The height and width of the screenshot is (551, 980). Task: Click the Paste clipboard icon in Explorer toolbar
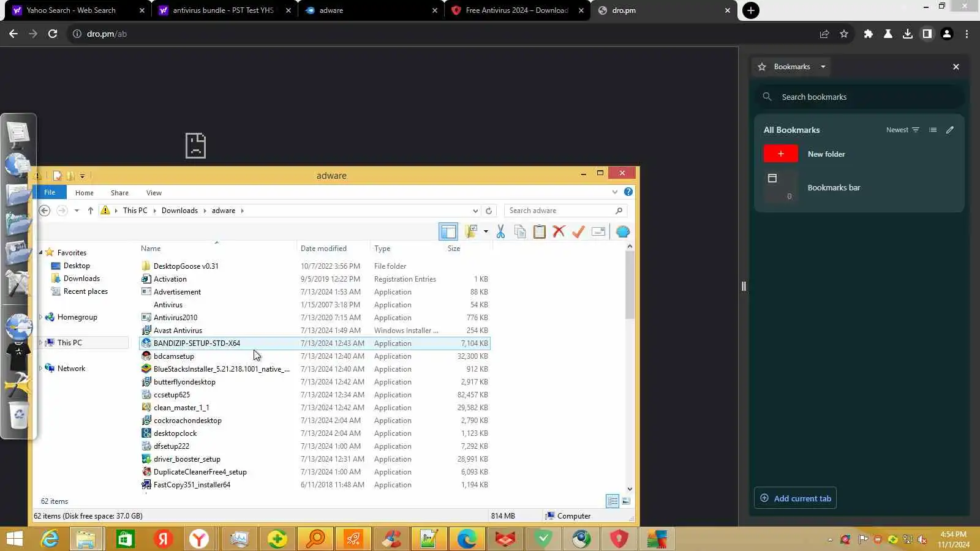[539, 231]
